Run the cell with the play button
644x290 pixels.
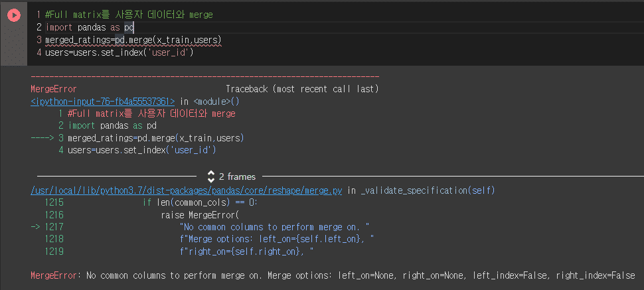(x=13, y=16)
